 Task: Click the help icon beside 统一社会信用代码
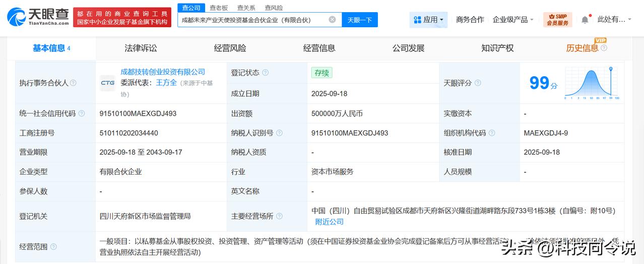click(82, 114)
